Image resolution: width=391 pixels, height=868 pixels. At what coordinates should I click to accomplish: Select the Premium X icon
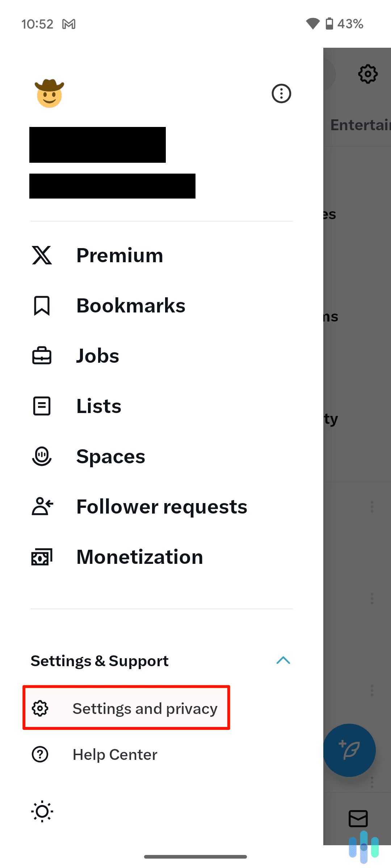(42, 255)
